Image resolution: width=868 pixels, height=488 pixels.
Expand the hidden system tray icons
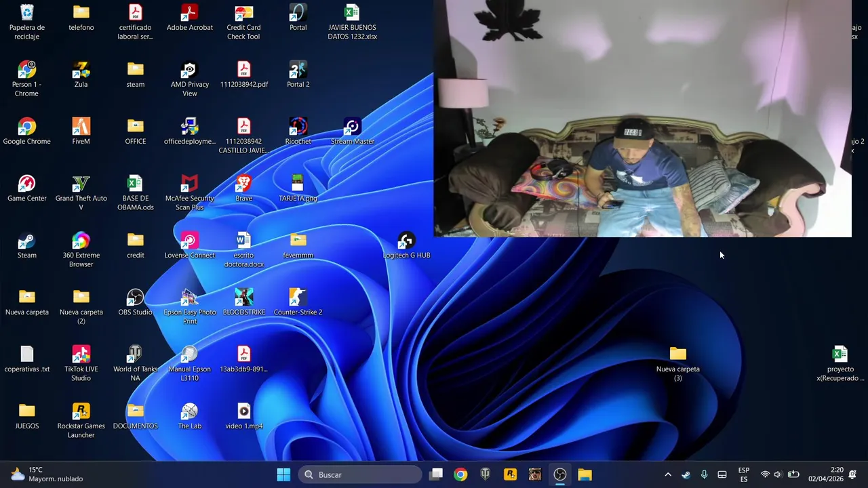pos(668,474)
